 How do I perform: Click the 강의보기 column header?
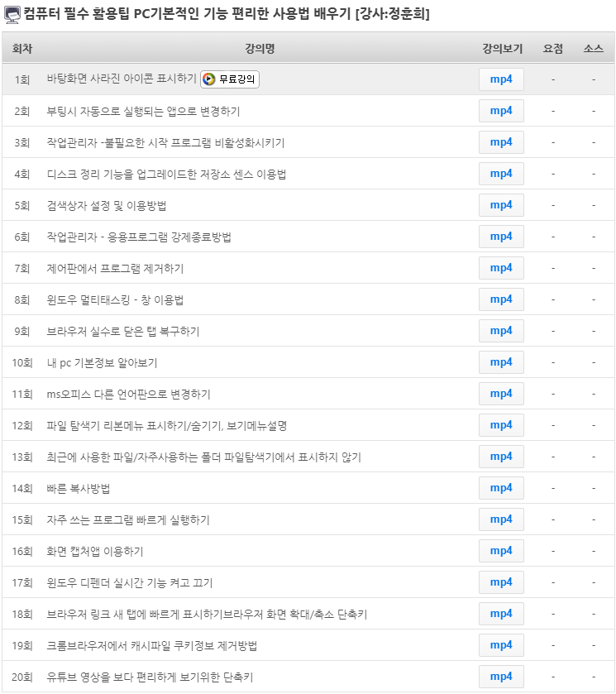(502, 49)
